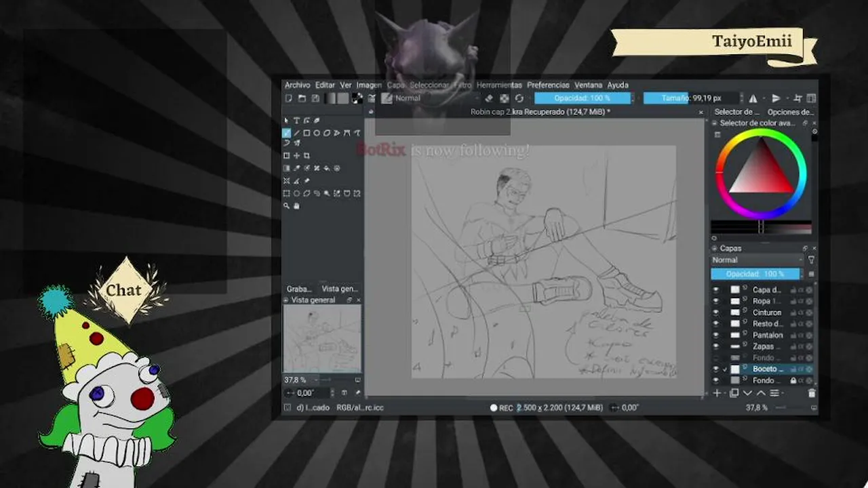Open blending mode dropdown in top toolbar
868x488 pixels.
point(438,98)
